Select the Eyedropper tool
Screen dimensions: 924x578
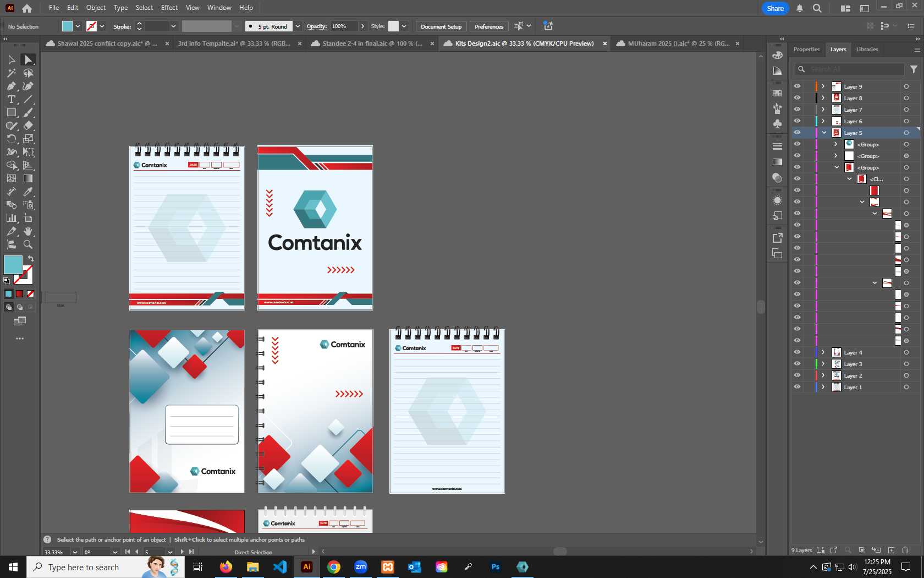[x=28, y=192]
